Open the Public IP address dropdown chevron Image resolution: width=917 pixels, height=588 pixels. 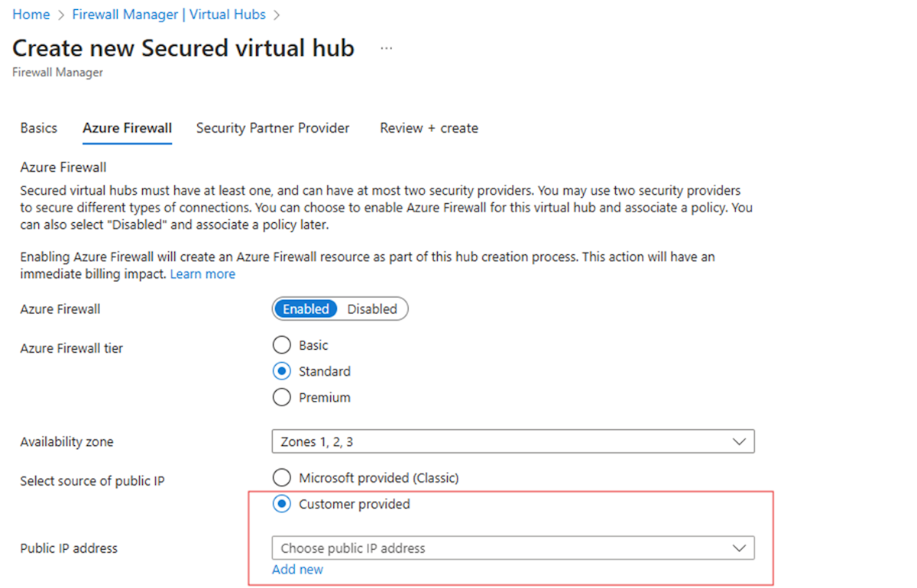click(738, 548)
